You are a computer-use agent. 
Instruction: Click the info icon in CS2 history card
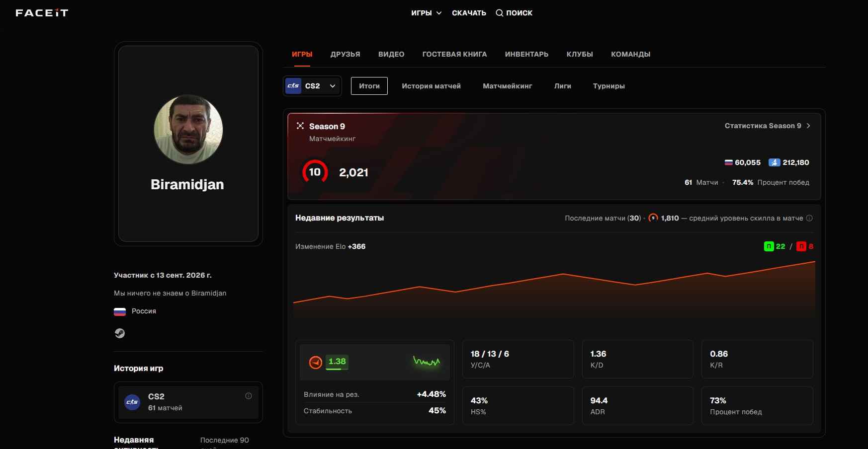point(249,396)
